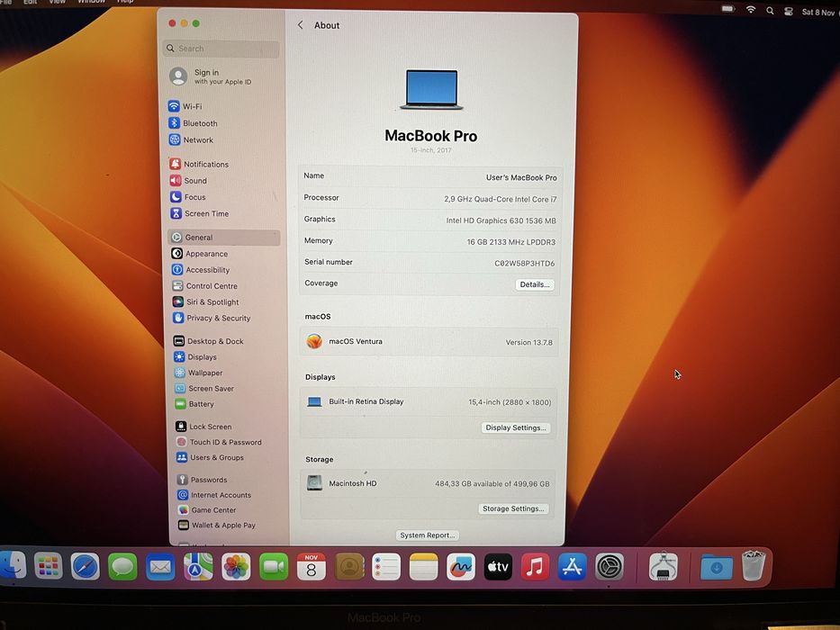Launch Maps from the Dock
The width and height of the screenshot is (840, 630).
tap(198, 567)
